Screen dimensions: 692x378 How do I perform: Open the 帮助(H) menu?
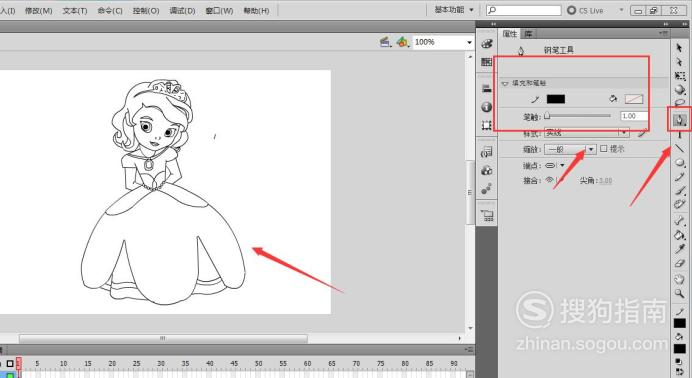click(x=256, y=11)
